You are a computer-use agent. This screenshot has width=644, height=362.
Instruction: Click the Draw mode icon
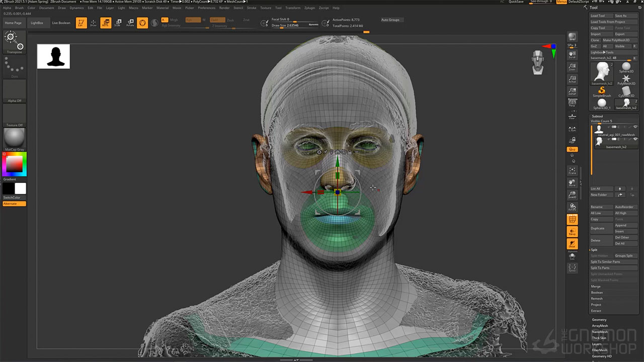(x=93, y=23)
